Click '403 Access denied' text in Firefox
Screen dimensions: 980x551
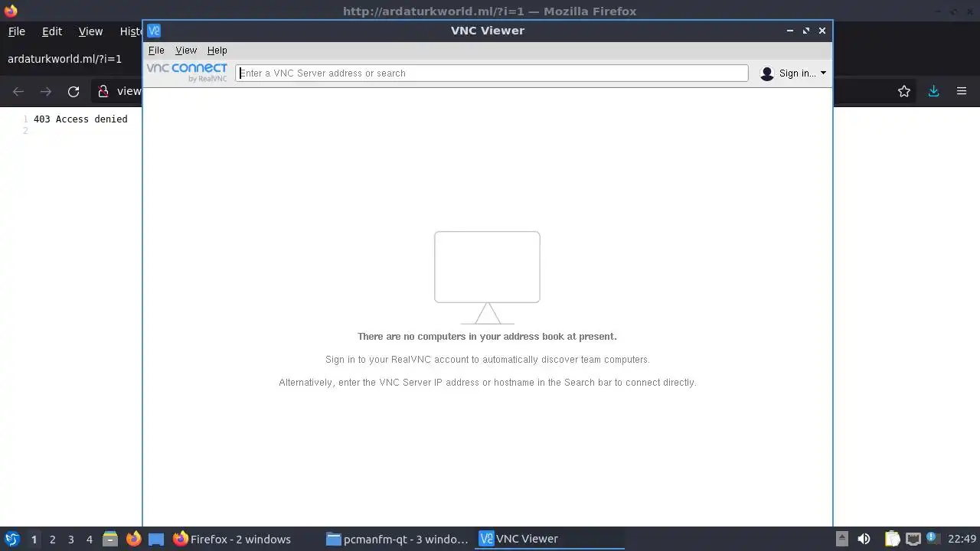80,119
